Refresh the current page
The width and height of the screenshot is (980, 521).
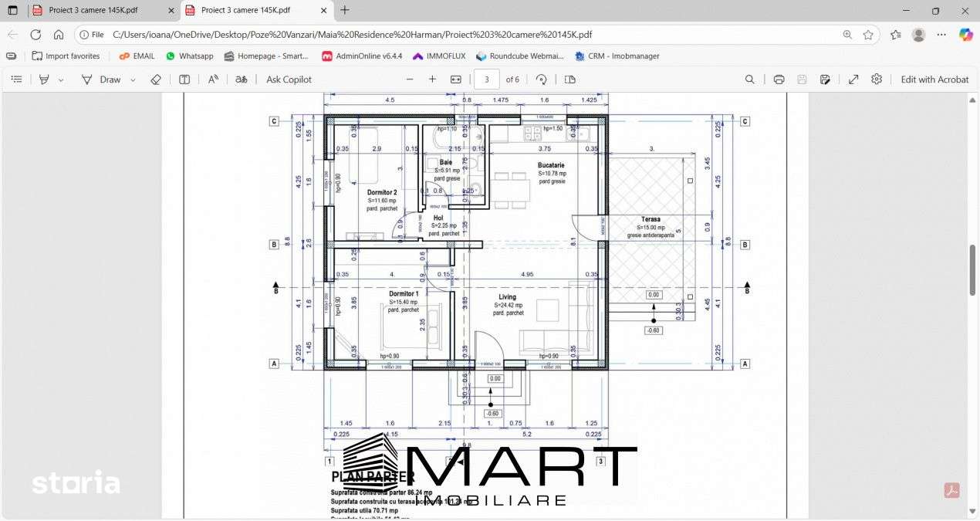click(x=35, y=35)
